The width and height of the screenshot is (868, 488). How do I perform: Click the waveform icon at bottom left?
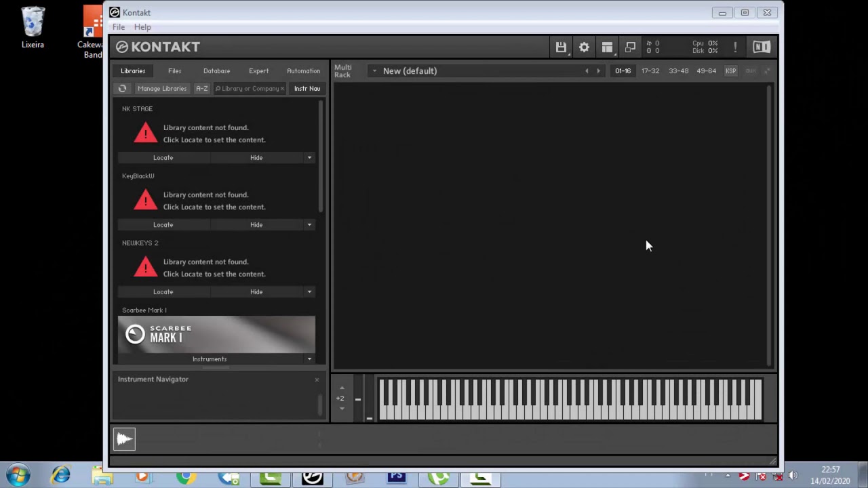point(124,439)
